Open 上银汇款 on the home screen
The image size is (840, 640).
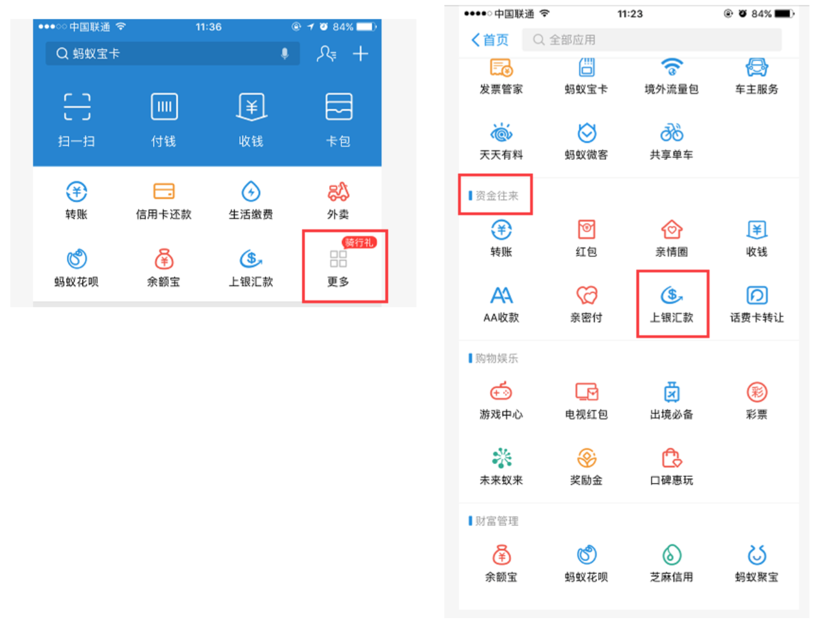point(251,268)
